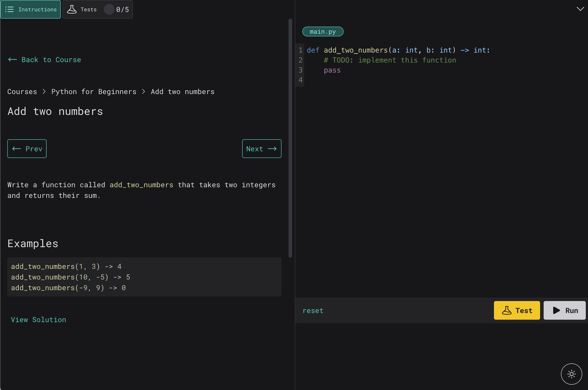588x390 pixels.
Task: Click chevron after Courses breadcrumb
Action: tap(44, 92)
